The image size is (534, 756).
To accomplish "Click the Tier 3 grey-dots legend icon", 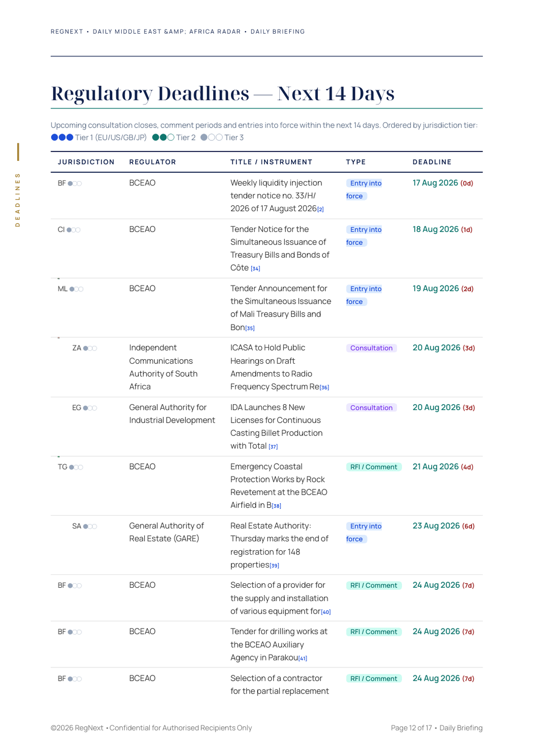I will pyautogui.click(x=212, y=138).
